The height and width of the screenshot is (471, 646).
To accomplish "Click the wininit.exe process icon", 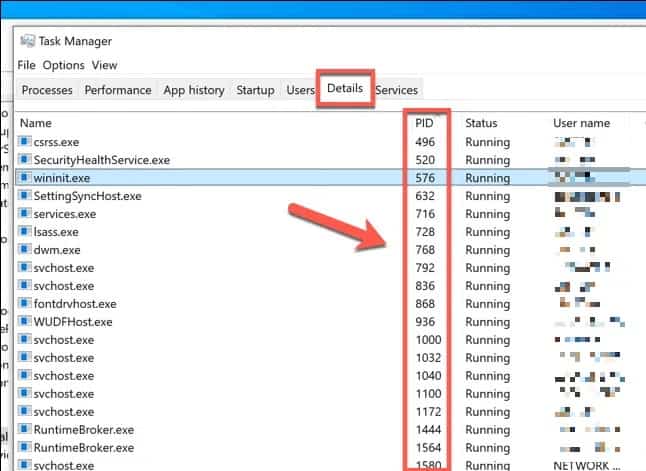I will [24, 177].
